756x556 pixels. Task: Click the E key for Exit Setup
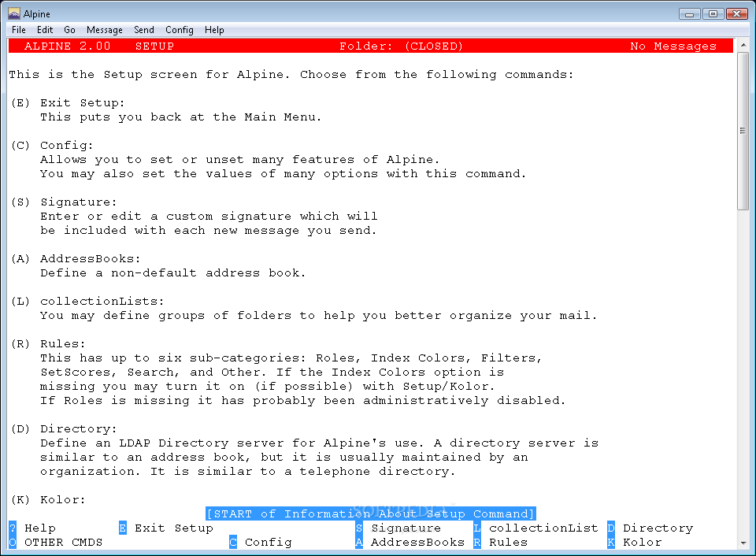(123, 528)
